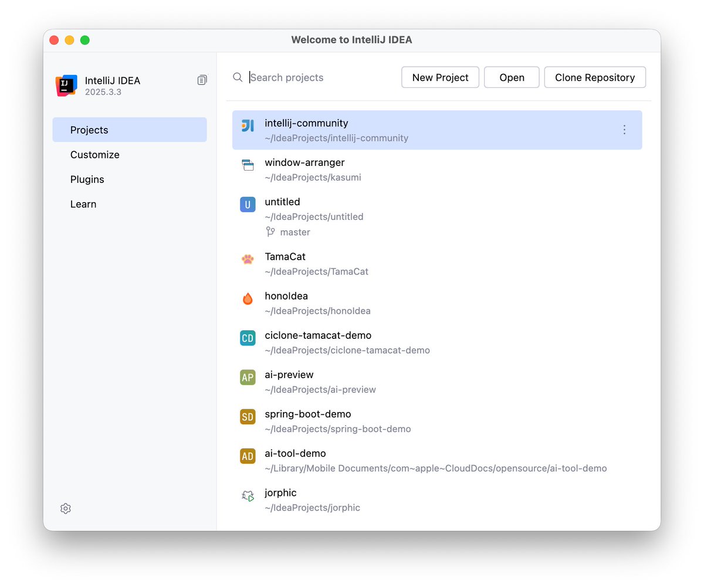Viewport: 704px width, 588px height.
Task: Click the AP icon for ai-preview
Action: pos(248,377)
